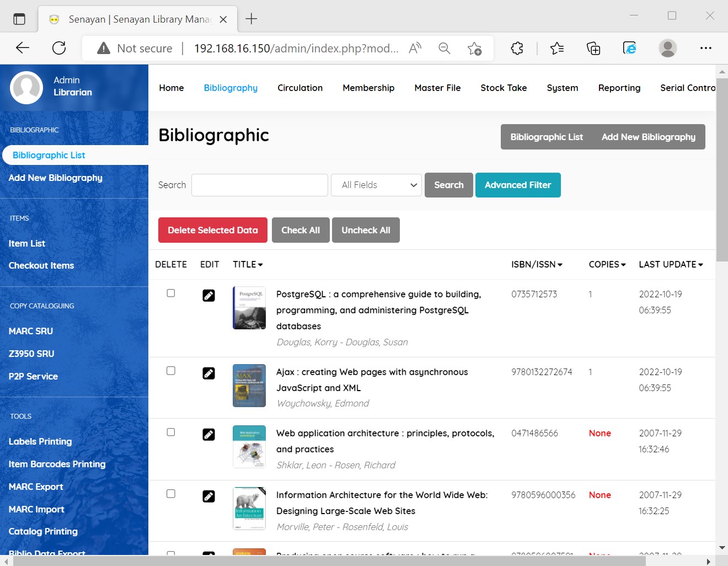Click the edit pencil icon for PostgreSQL book
Screen dimensions: 728x566
pyautogui.click(x=208, y=296)
